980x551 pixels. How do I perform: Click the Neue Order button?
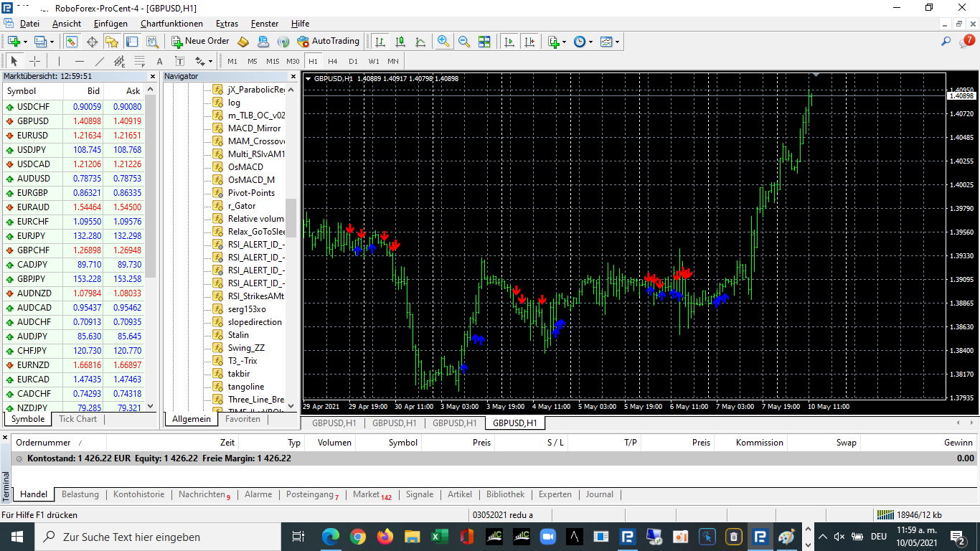pyautogui.click(x=200, y=42)
